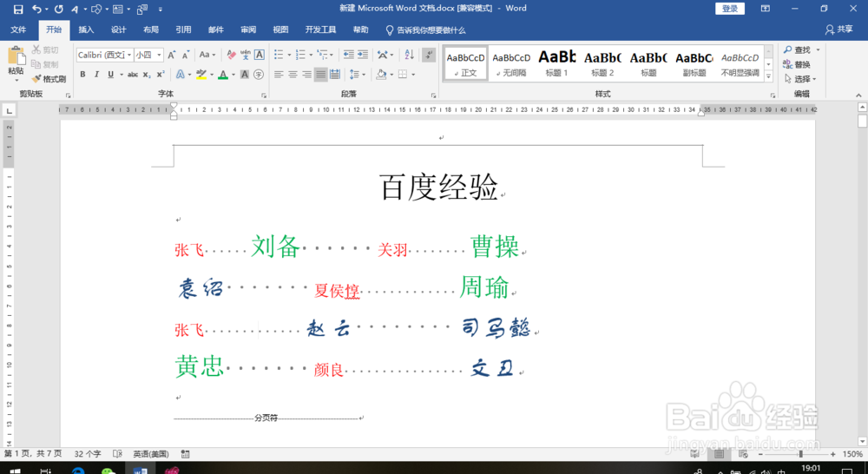Apply subscript formatting (x₂)
The image size is (868, 474).
point(146,74)
